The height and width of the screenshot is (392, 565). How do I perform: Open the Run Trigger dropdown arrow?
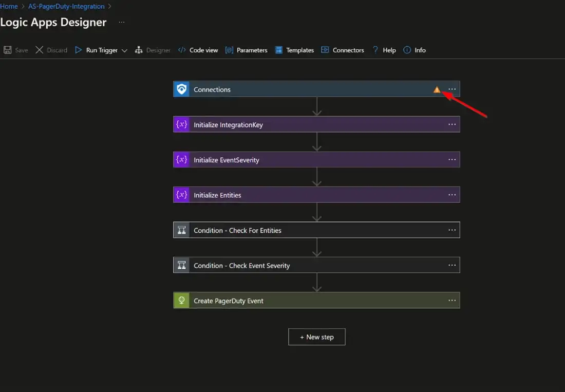tap(124, 50)
